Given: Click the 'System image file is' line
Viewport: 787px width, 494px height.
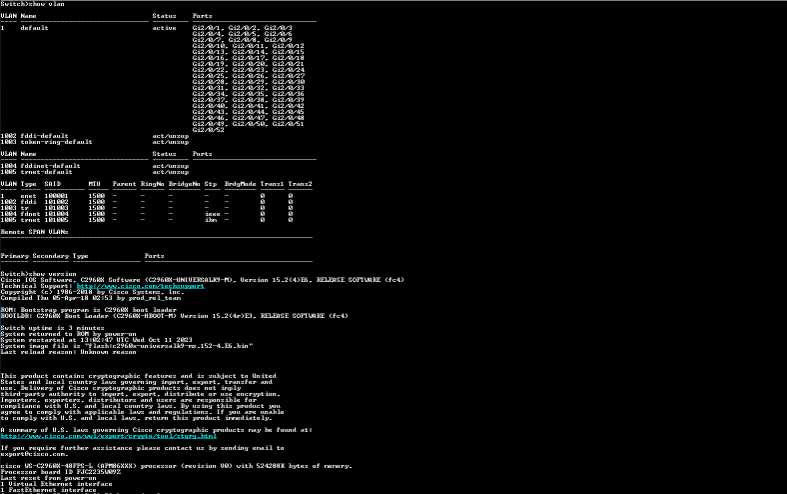Looking at the screenshot, I should [x=126, y=346].
